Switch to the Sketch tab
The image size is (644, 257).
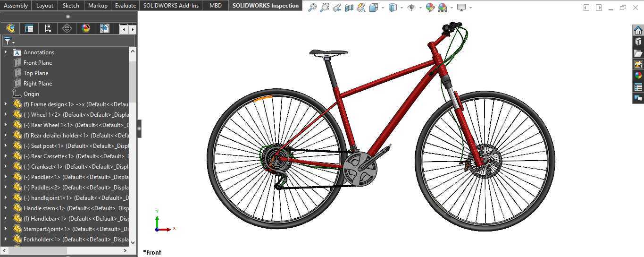click(71, 6)
